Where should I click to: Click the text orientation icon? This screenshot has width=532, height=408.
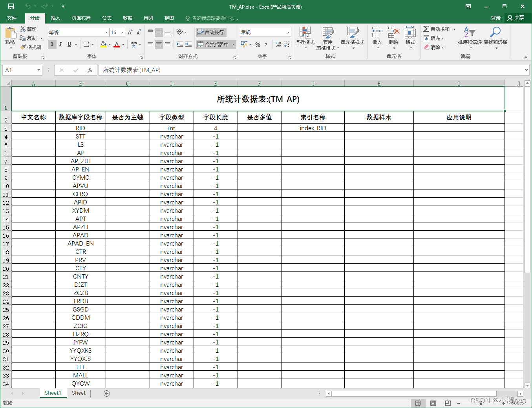click(180, 32)
